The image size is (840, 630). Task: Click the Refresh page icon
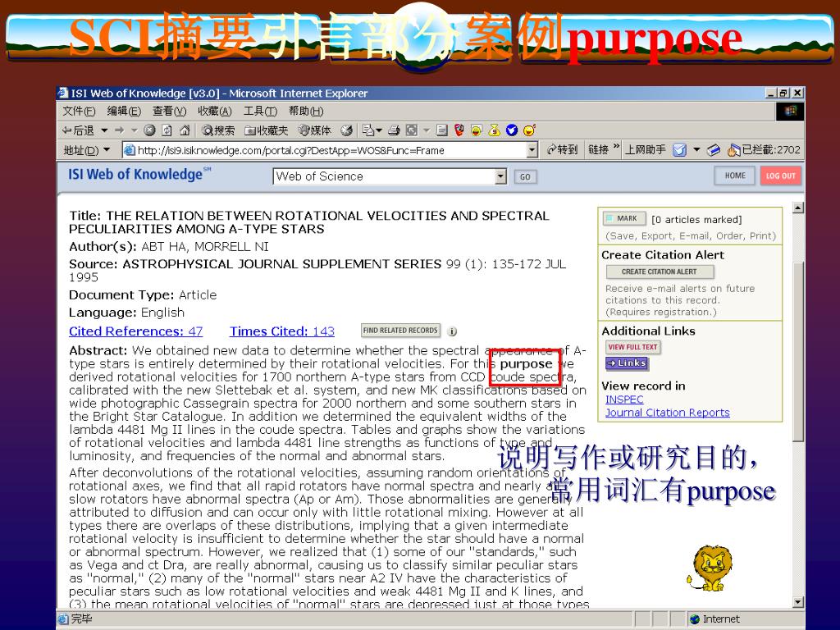[x=167, y=130]
